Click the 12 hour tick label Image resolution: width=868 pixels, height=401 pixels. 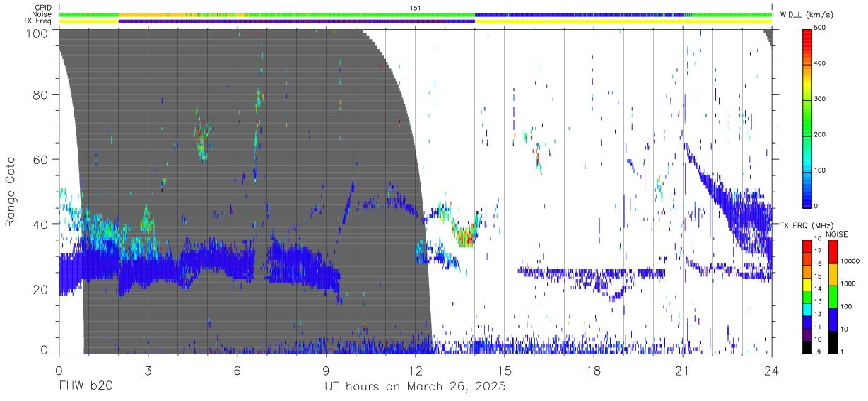[415, 370]
